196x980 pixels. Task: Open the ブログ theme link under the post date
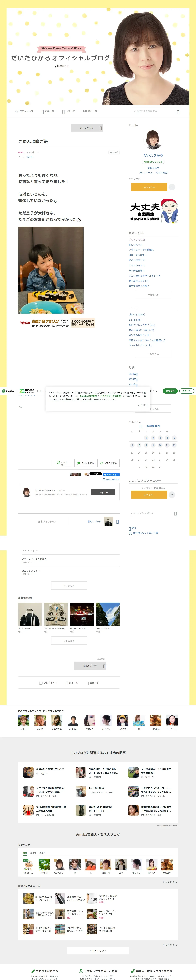click(x=30, y=157)
